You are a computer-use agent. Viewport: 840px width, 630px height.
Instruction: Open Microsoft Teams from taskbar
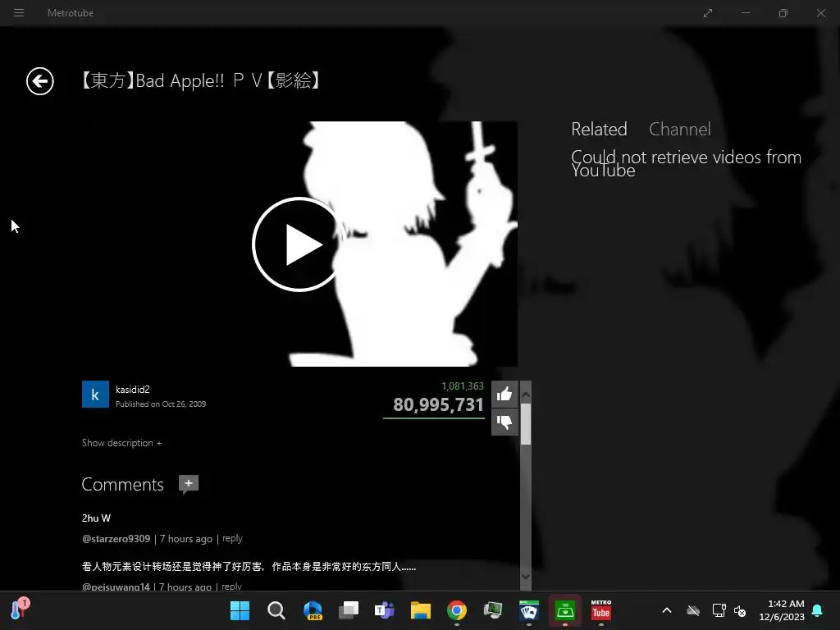pos(385,610)
